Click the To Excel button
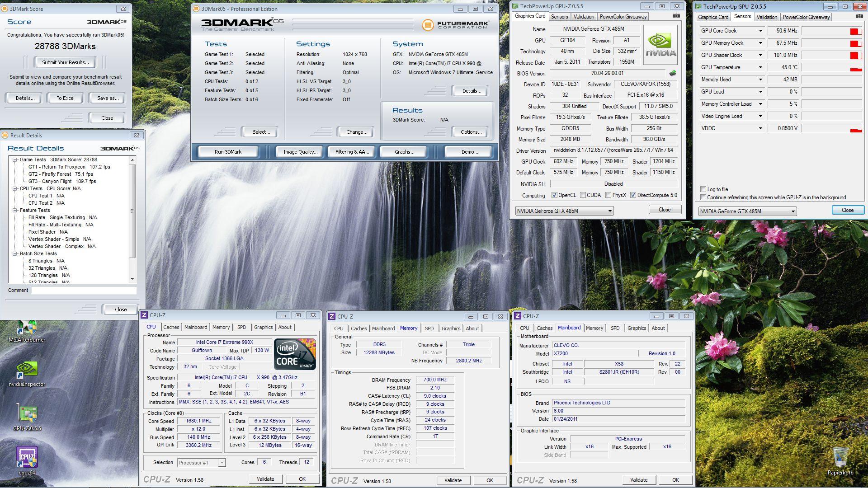Screen dimensions: 868x488 pyautogui.click(x=65, y=98)
